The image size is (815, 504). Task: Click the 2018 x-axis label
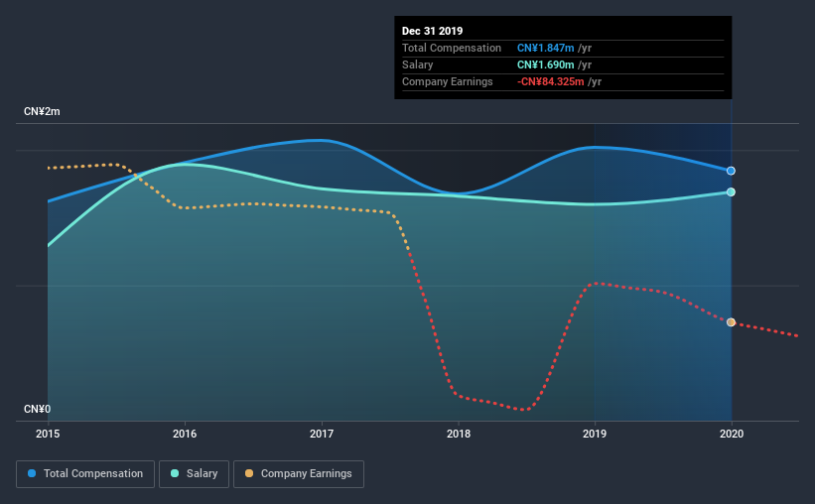tap(459, 434)
